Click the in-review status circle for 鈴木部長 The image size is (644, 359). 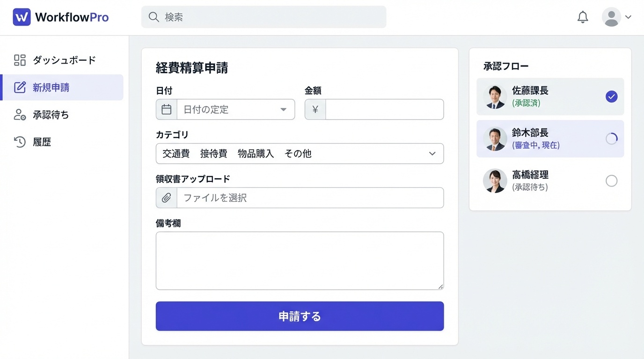611,139
